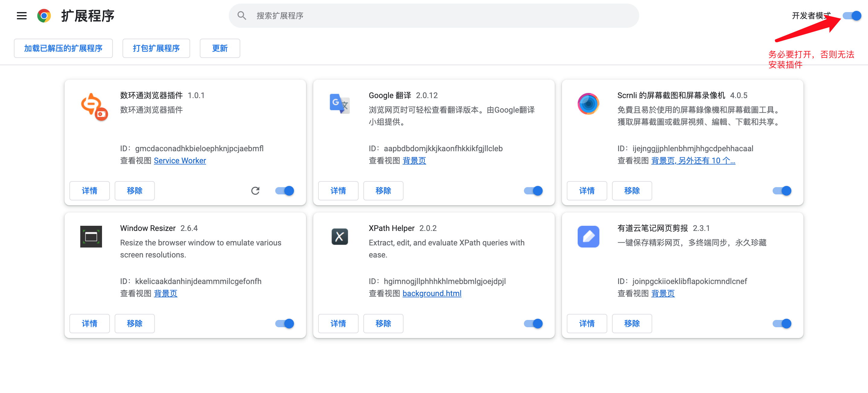Click XPath Helper 2.0.2 title
The width and height of the screenshot is (868, 393).
tap(403, 228)
